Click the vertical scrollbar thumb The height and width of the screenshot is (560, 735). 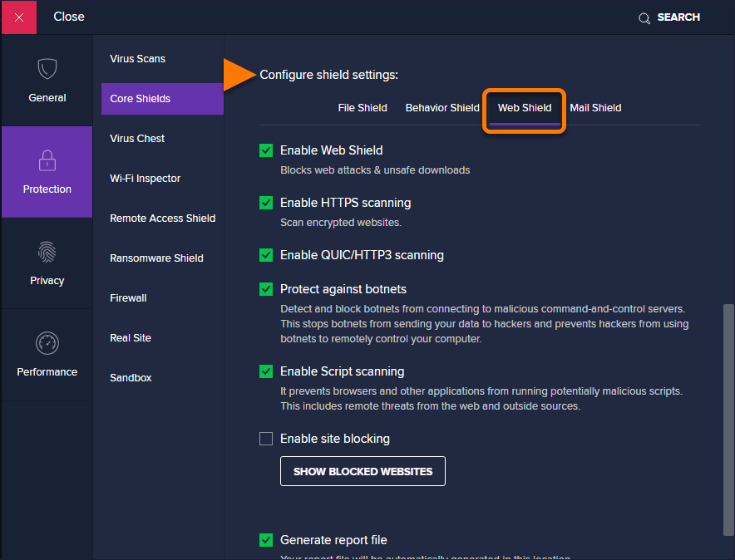click(x=728, y=420)
